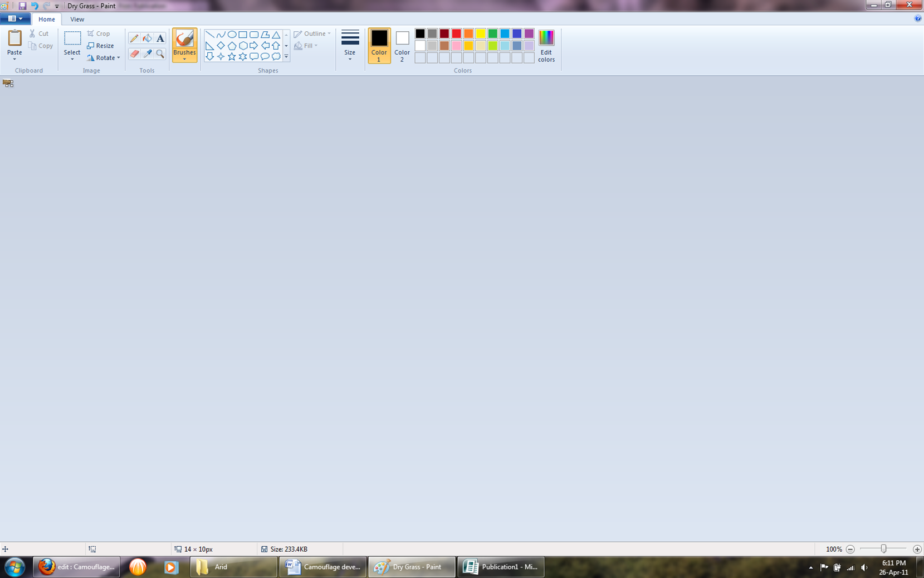This screenshot has height=578, width=924.
Task: Open the Windows Start menu
Action: click(x=15, y=567)
